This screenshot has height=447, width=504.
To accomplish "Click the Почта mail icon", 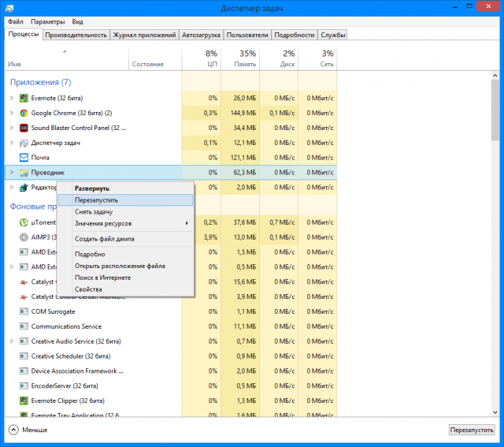I will (x=24, y=158).
